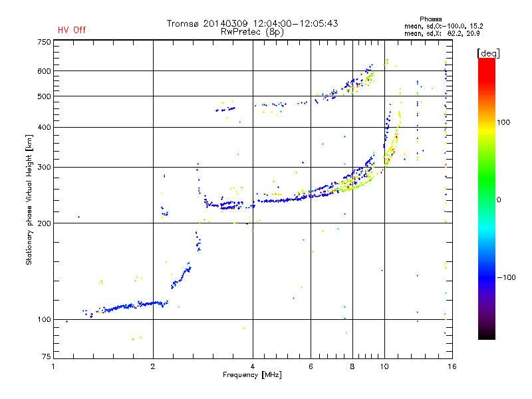Click the colorbar tick label "0"
532x399 pixels.
coord(499,200)
